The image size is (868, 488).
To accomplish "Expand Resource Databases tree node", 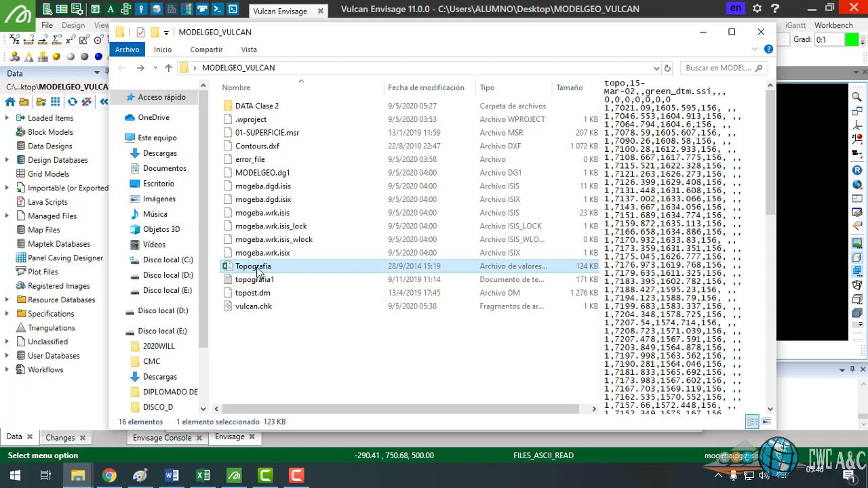I will coord(7,300).
